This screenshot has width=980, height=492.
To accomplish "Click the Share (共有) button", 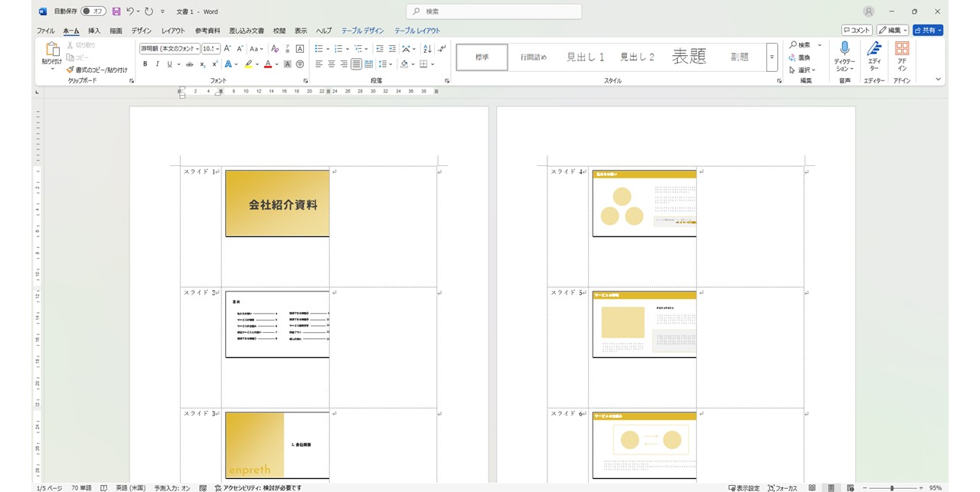I will pyautogui.click(x=927, y=31).
